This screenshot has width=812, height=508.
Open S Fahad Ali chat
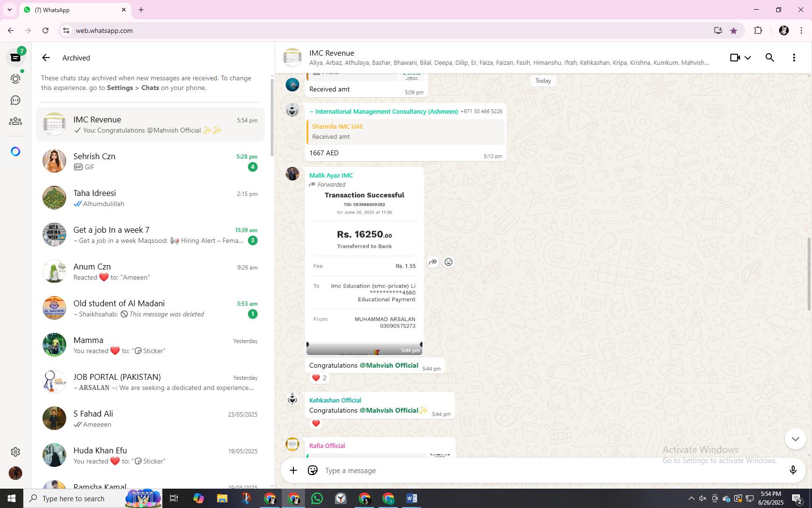point(150,418)
